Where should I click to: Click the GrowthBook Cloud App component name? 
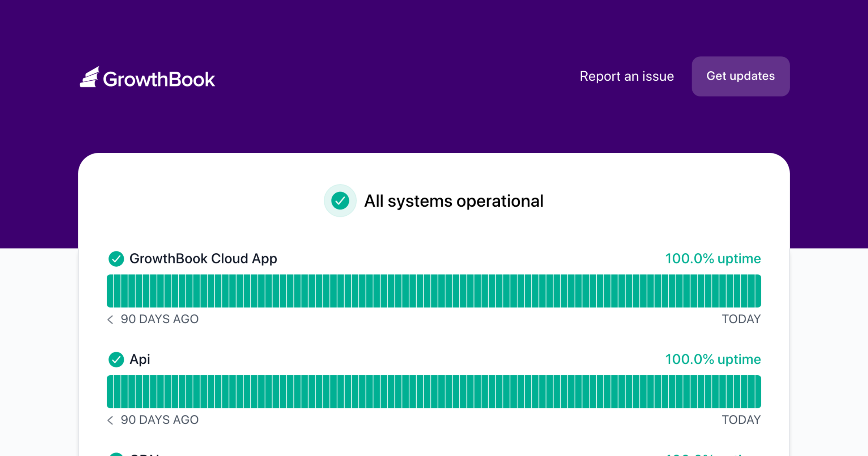pos(203,259)
